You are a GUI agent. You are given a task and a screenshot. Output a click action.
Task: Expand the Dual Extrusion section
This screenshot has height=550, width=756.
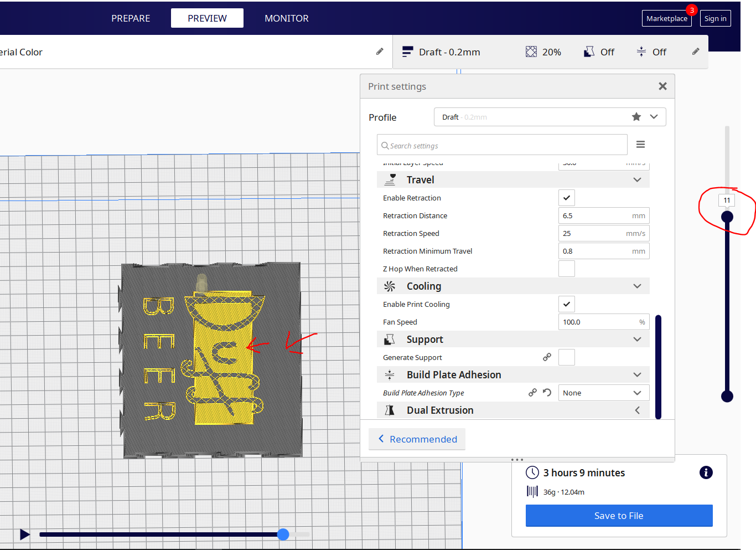[x=637, y=410]
